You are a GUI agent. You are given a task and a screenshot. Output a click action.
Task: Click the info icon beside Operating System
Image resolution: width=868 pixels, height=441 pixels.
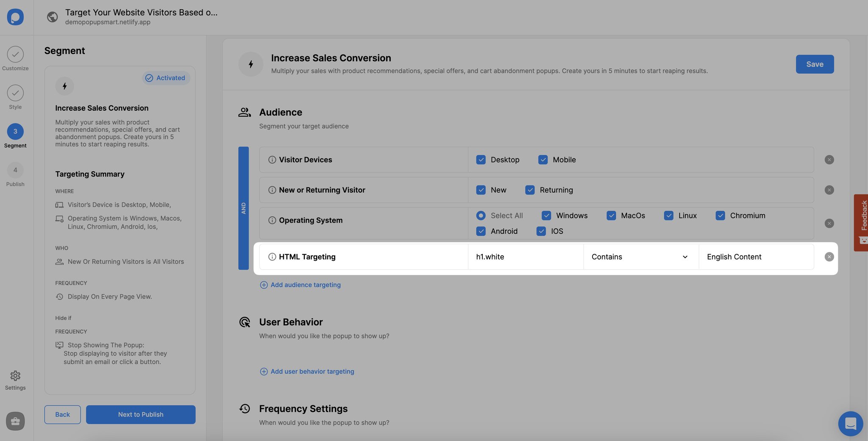coord(271,220)
